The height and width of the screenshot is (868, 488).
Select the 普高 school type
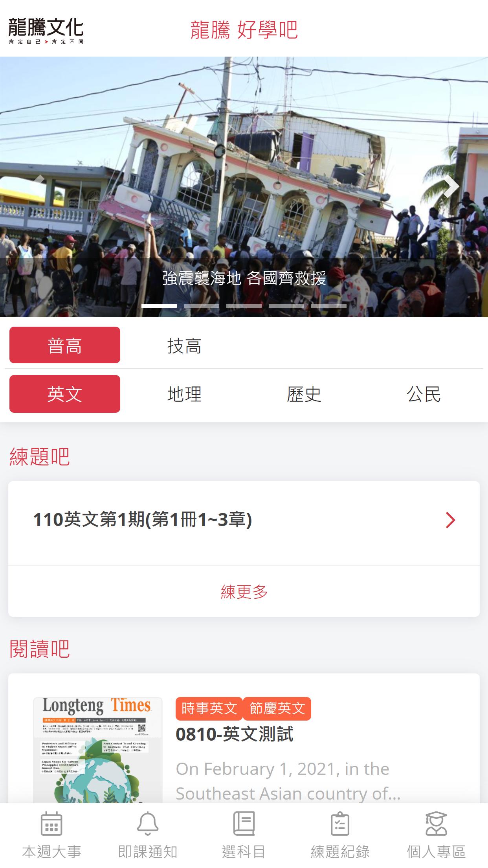pos(65,345)
